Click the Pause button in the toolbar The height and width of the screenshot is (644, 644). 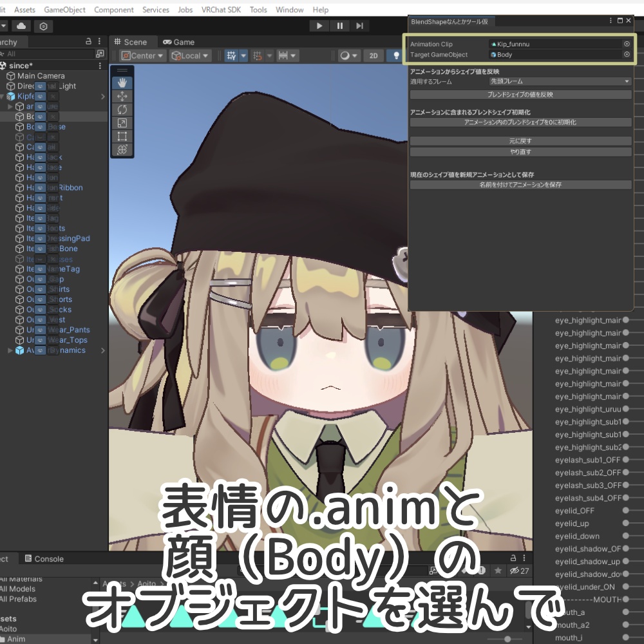[x=339, y=26]
